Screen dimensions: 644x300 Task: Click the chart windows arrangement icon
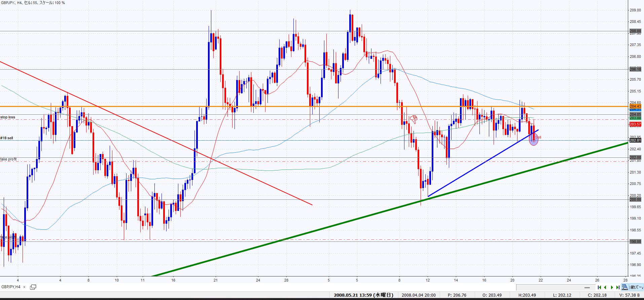pyautogui.click(x=625, y=287)
